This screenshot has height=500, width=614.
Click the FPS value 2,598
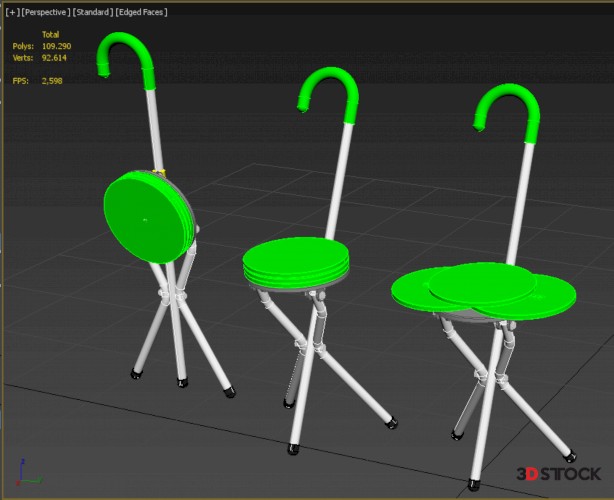(x=52, y=81)
